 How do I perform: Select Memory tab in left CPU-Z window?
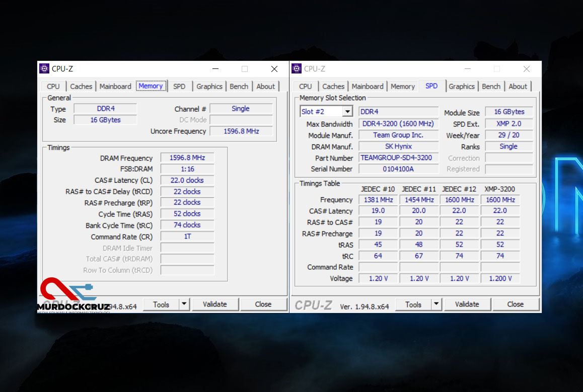click(151, 86)
